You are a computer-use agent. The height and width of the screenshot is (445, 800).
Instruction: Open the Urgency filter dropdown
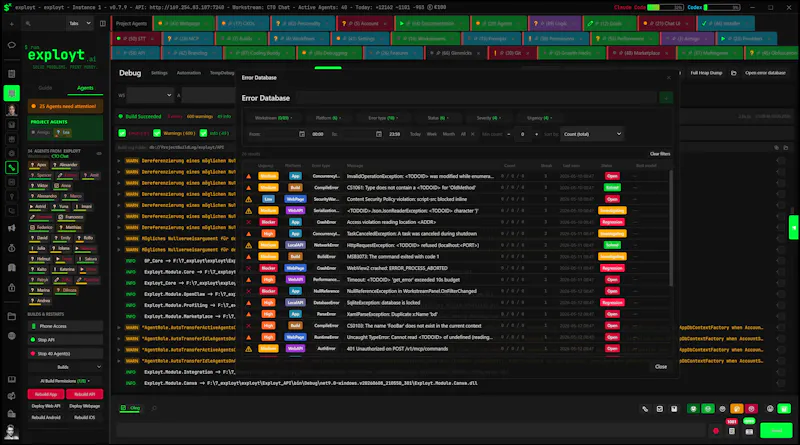539,118
